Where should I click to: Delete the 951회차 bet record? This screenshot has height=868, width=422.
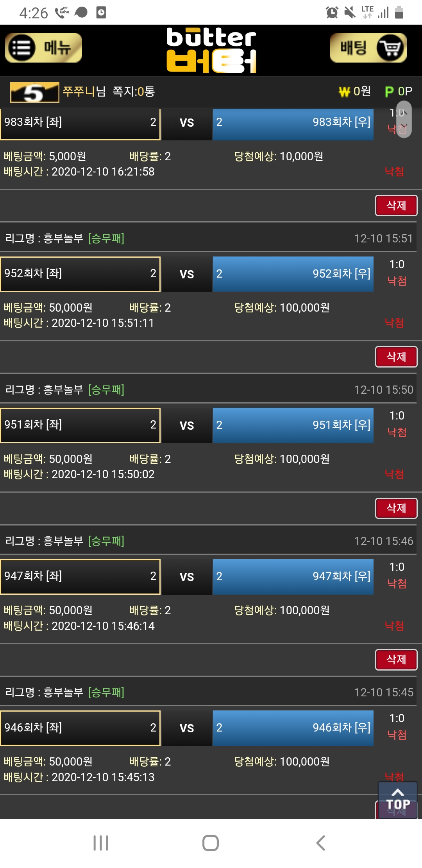coord(396,508)
